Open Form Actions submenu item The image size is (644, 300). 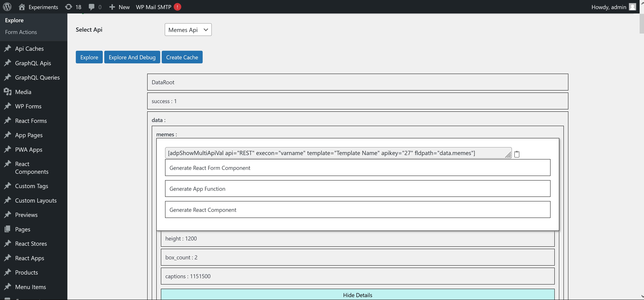coord(21,32)
